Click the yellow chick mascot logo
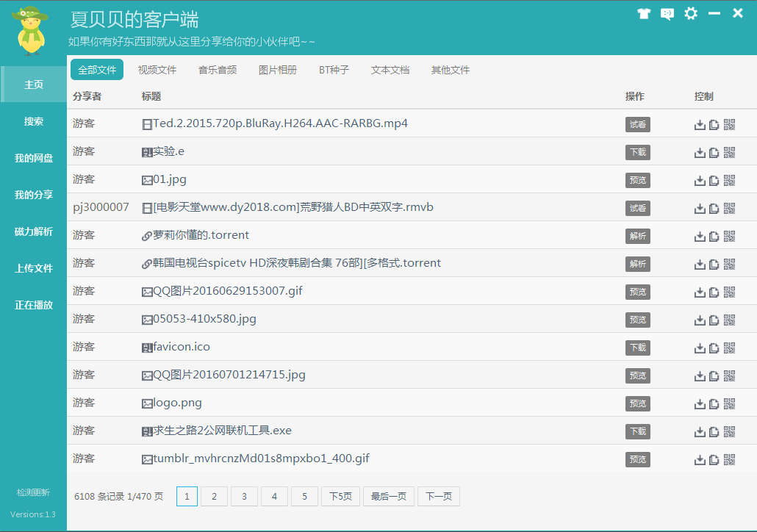 click(30, 30)
